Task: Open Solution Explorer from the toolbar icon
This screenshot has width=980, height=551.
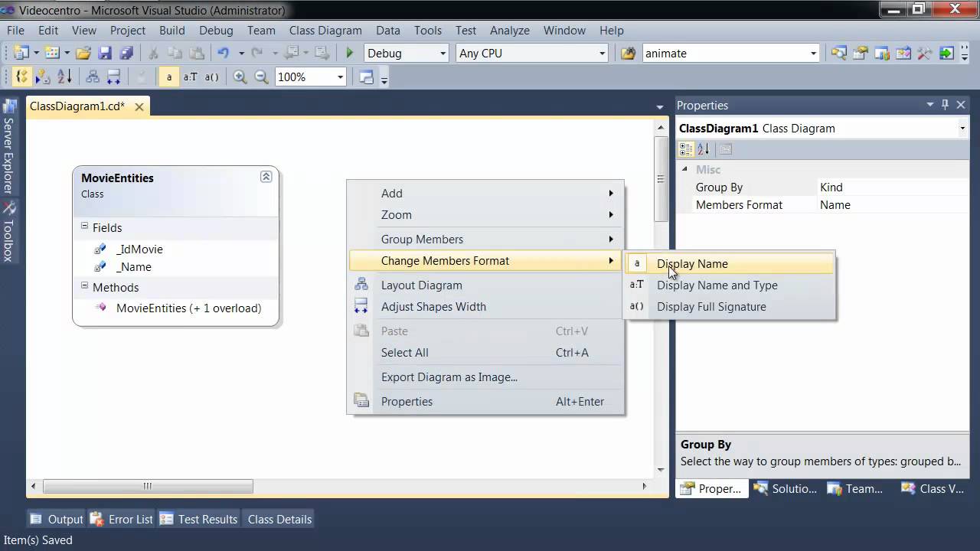Action: point(839,53)
